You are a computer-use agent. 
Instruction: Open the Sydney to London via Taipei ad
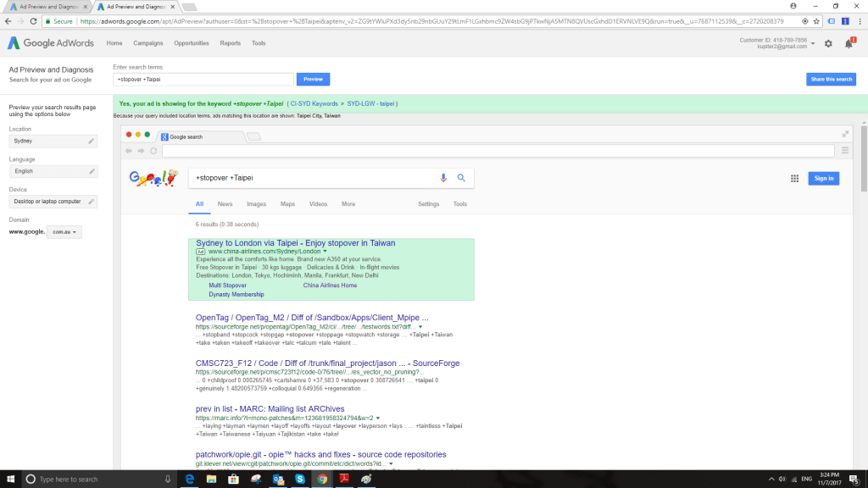[296, 243]
